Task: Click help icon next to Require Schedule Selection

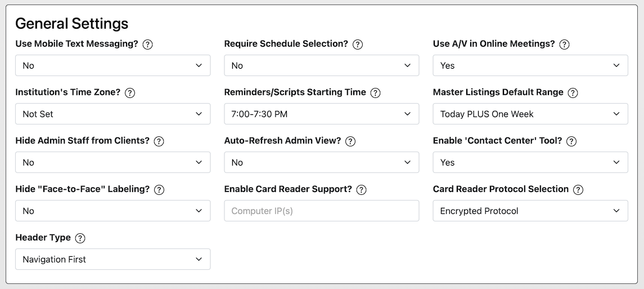Action: click(358, 45)
